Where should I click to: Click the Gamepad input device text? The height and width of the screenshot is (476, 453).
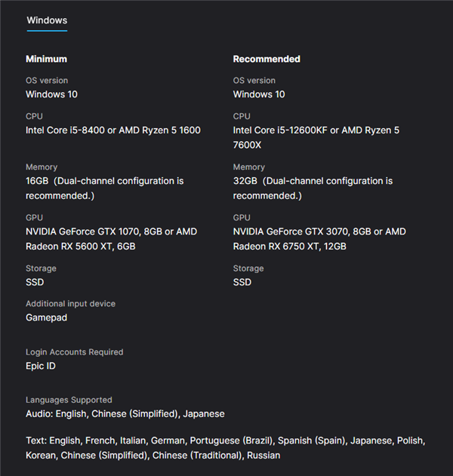click(46, 318)
